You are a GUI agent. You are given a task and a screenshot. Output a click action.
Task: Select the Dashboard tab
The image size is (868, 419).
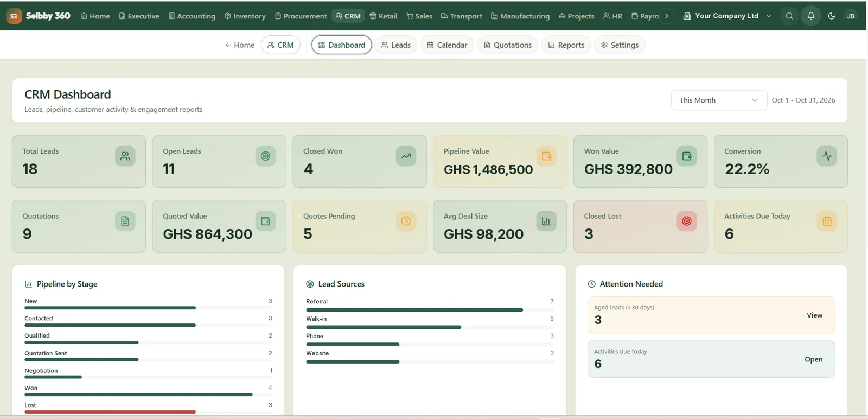[342, 45]
